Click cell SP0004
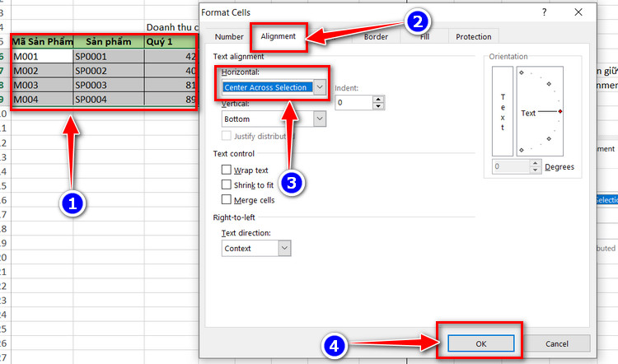 [x=109, y=100]
